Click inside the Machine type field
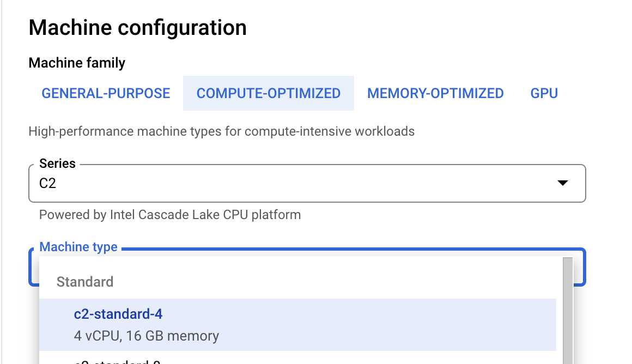The image size is (632, 364). [305, 267]
